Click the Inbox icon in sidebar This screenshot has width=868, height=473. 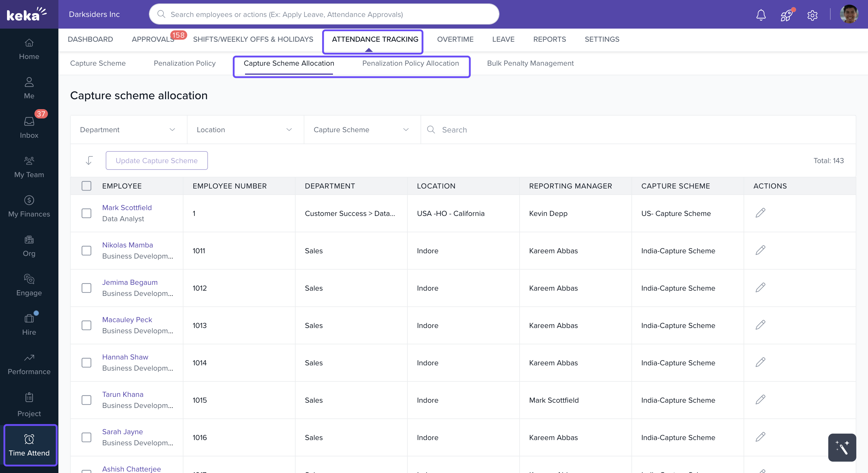point(29,121)
